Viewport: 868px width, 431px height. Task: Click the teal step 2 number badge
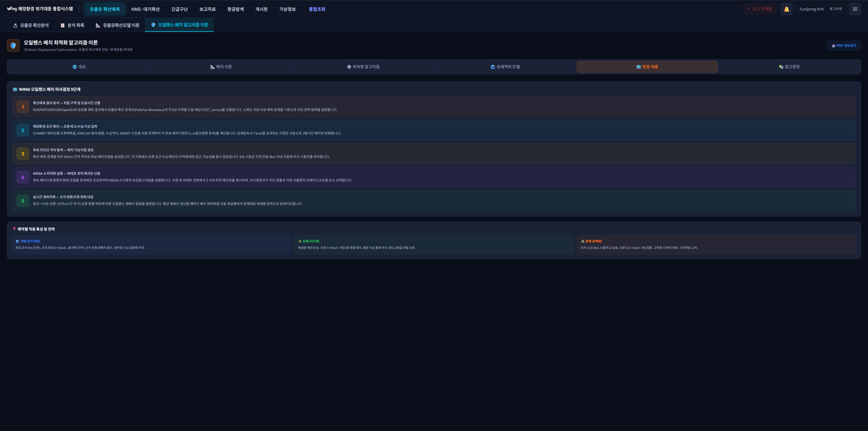click(23, 130)
